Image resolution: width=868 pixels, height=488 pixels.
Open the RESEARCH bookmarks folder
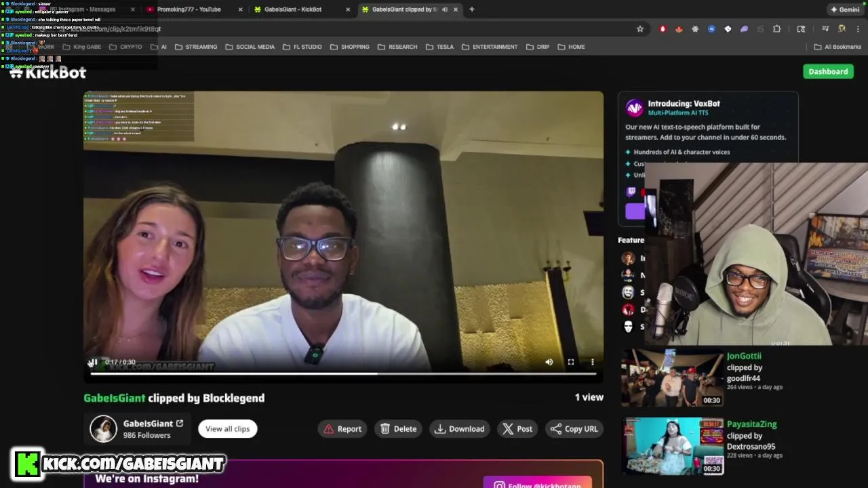(397, 47)
